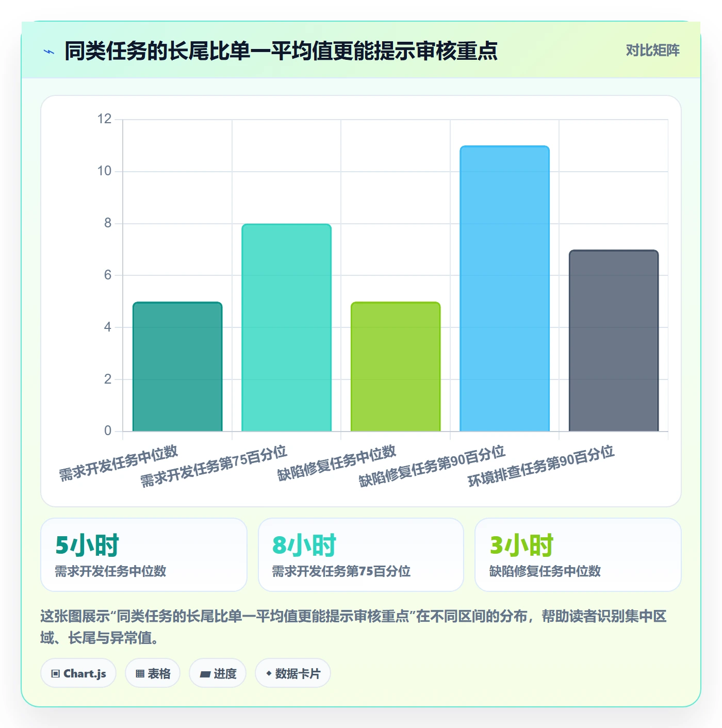Screen dimensions: 722x728
Task: Click the x-axis label 缺陷修复任务第90百分位
Action: coord(432,466)
